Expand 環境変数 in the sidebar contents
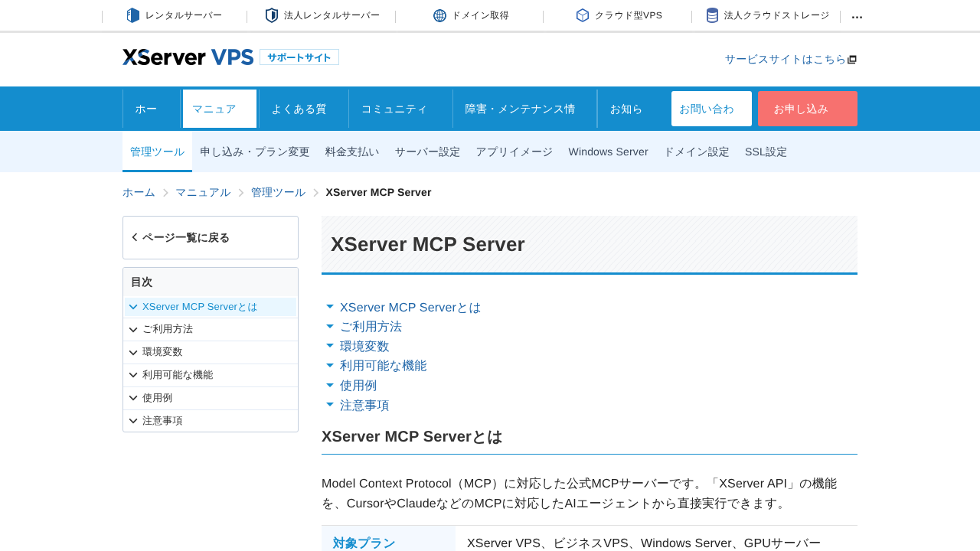Image resolution: width=980 pixels, height=551 pixels. 211,352
